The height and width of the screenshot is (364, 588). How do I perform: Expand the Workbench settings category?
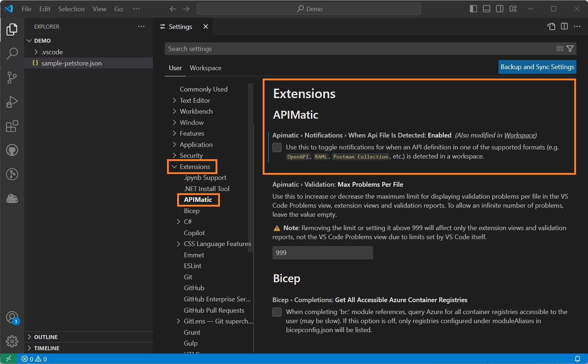(174, 111)
